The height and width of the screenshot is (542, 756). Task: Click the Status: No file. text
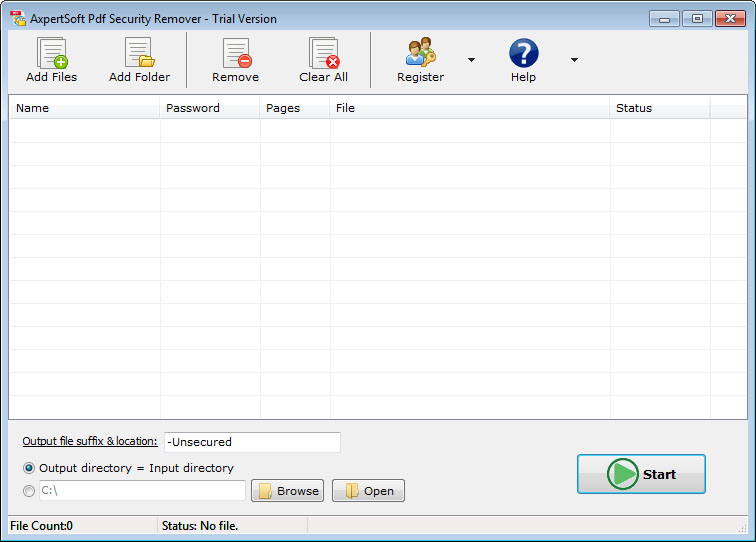(200, 526)
